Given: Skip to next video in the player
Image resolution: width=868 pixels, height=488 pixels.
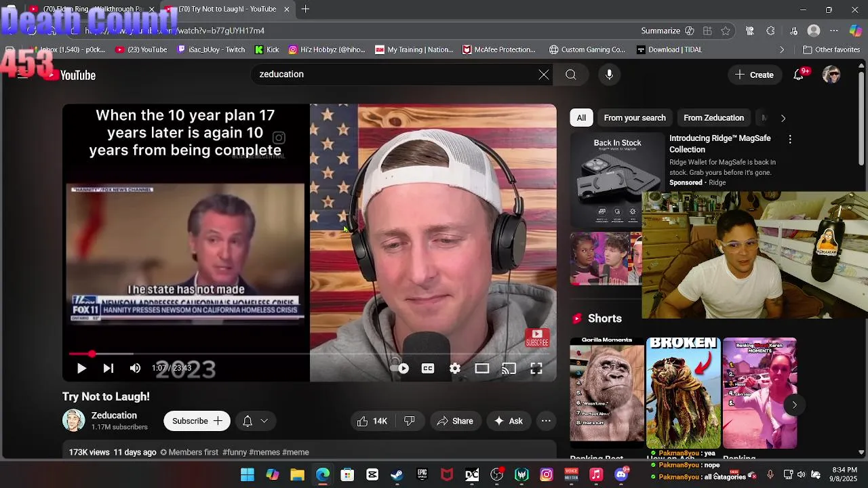Looking at the screenshot, I should pyautogui.click(x=108, y=368).
